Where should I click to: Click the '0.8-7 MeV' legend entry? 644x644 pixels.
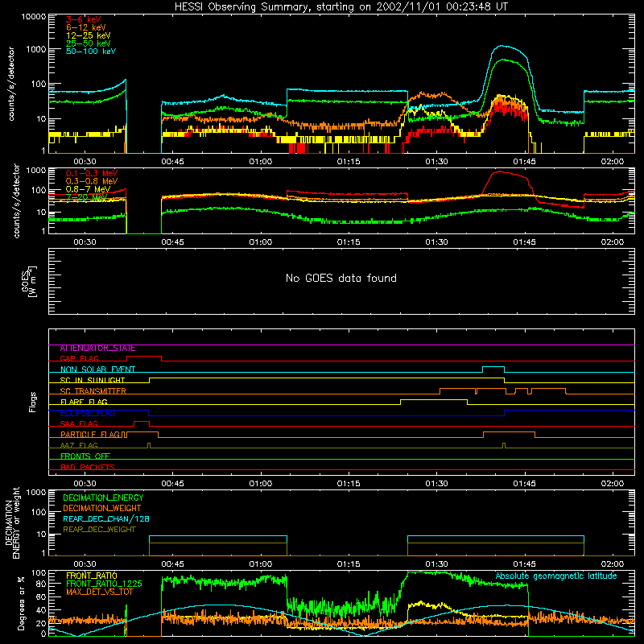[88, 189]
